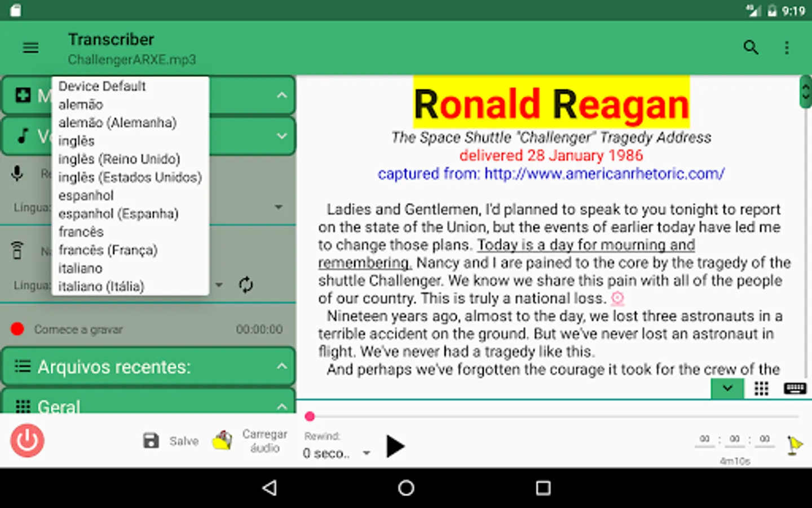Open the three-dot overflow menu
The width and height of the screenshot is (812, 508).
coord(787,48)
